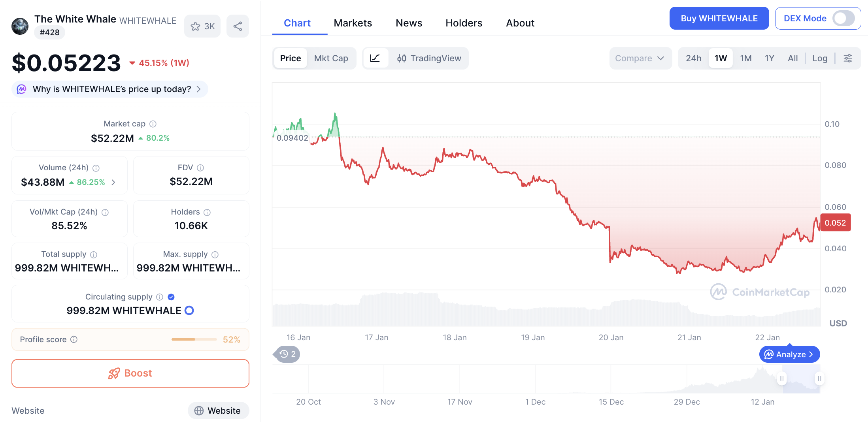Screen dimensions: 868x422
Task: Click the left range slider handle
Action: (x=781, y=379)
